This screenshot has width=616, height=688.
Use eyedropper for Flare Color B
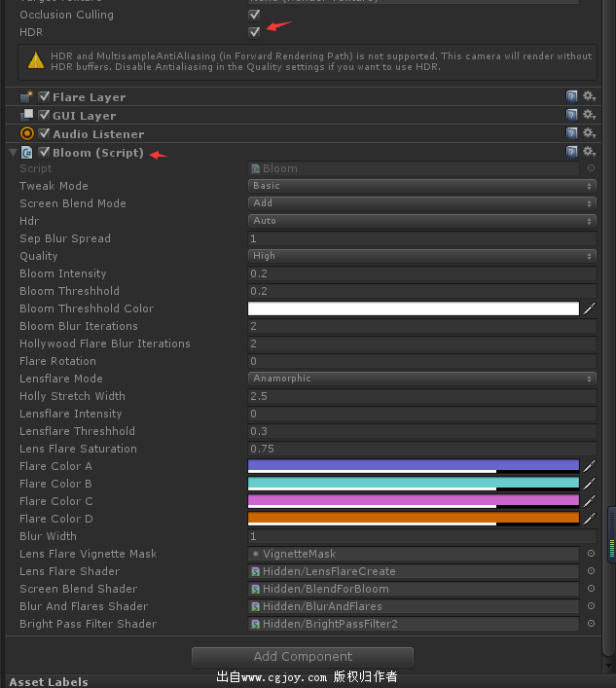coord(589,484)
